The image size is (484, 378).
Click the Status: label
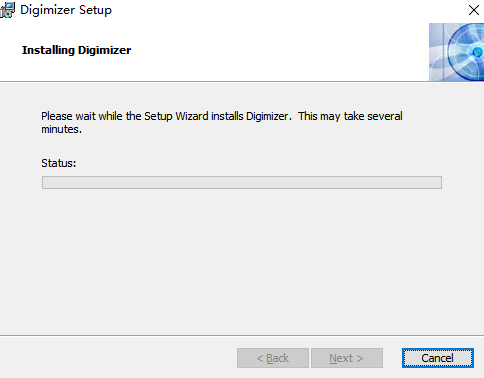[x=59, y=163]
